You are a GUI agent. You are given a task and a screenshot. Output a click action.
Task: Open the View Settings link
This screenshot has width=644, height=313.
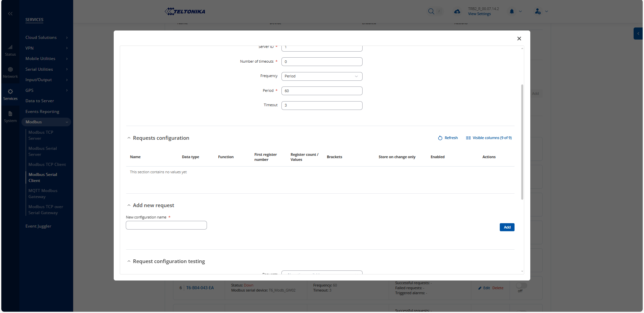click(x=479, y=14)
